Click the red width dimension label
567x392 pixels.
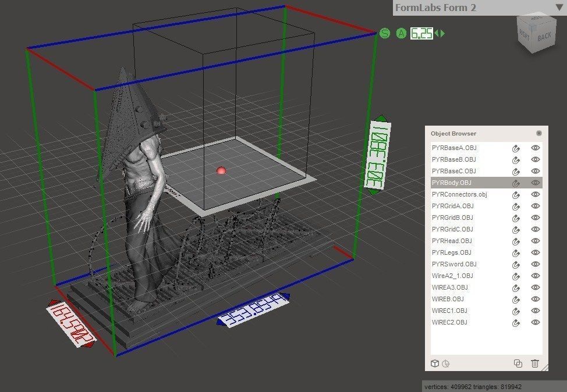[x=70, y=324]
